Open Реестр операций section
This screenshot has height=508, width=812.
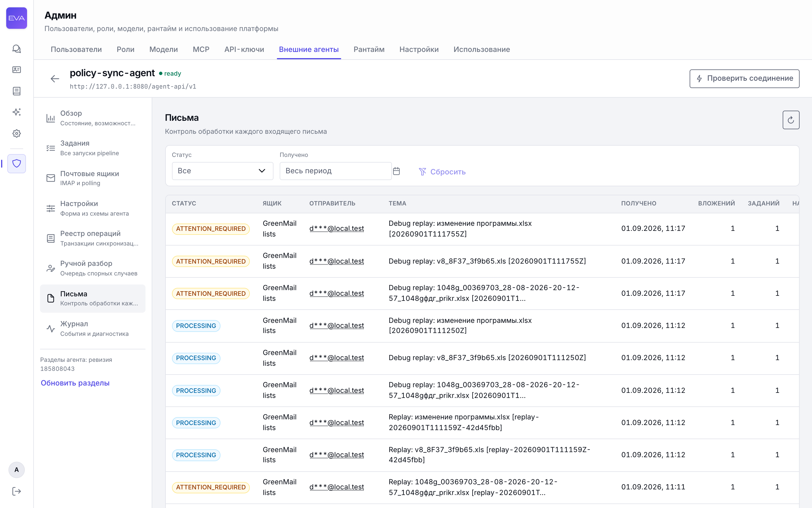click(92, 238)
